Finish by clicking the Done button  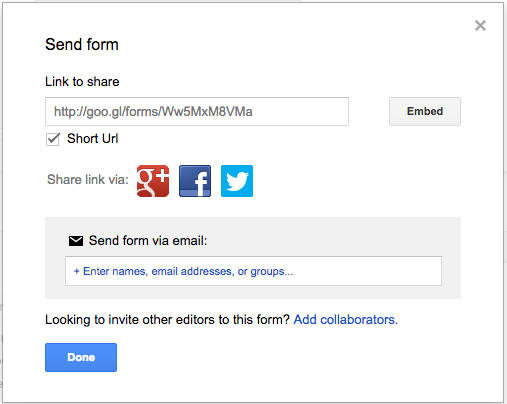[x=81, y=357]
